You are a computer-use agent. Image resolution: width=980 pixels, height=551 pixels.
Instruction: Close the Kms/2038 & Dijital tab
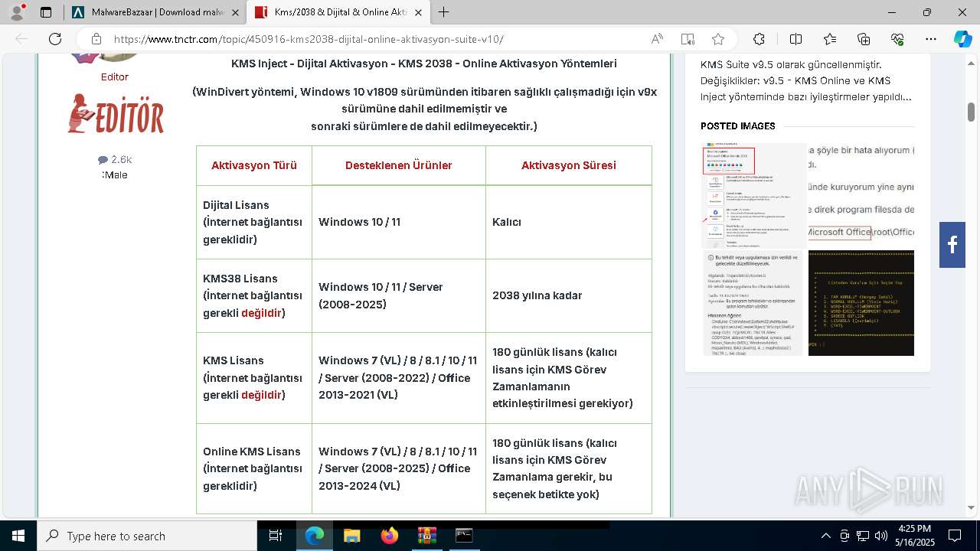[x=420, y=12]
